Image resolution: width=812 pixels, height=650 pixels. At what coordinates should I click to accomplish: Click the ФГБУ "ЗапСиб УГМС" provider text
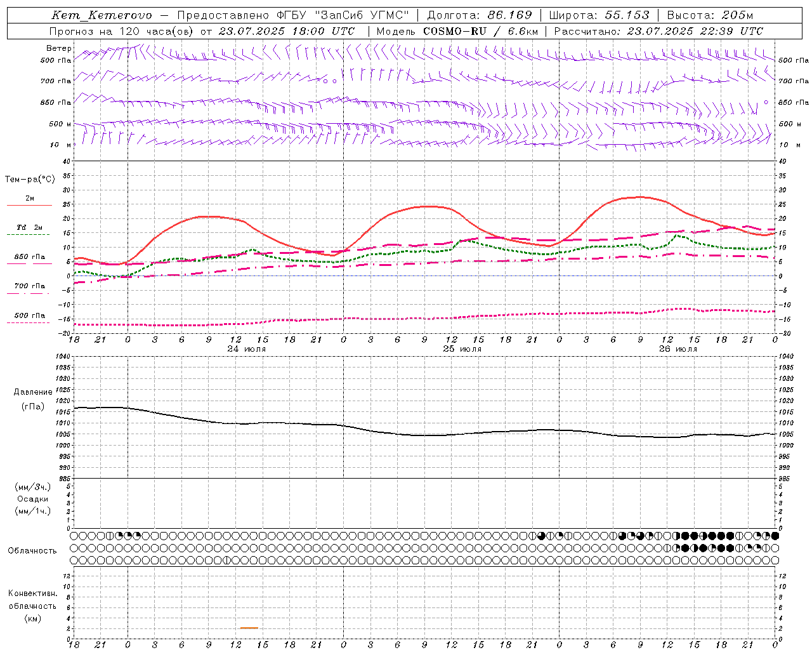[343, 15]
